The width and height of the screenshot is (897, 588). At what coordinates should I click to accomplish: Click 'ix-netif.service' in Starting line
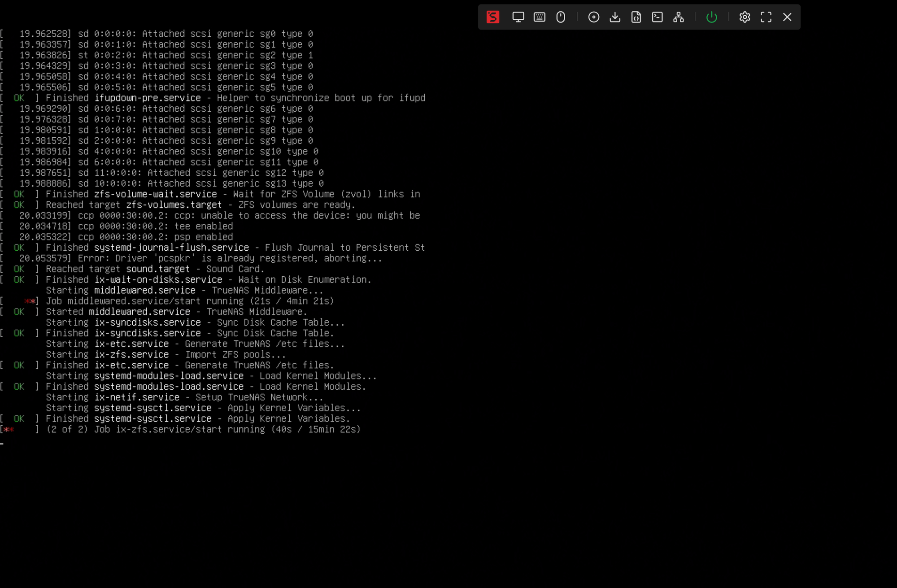point(137,397)
